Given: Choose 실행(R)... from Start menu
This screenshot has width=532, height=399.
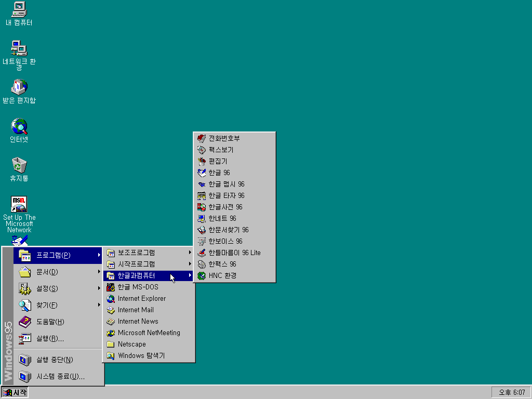Looking at the screenshot, I should click(x=58, y=338).
